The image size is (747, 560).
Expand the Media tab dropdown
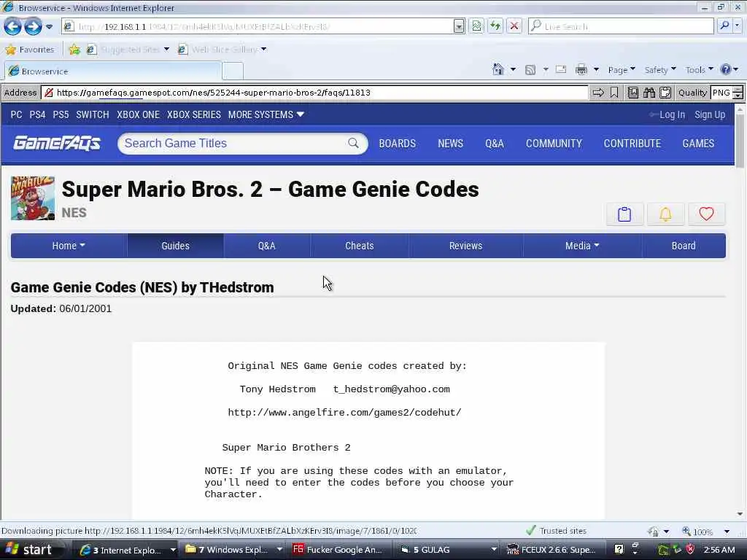pos(582,246)
